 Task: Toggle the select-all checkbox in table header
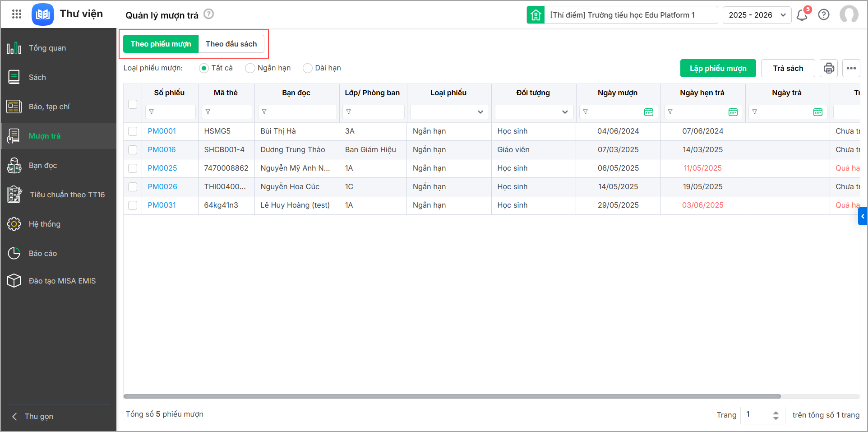[133, 104]
